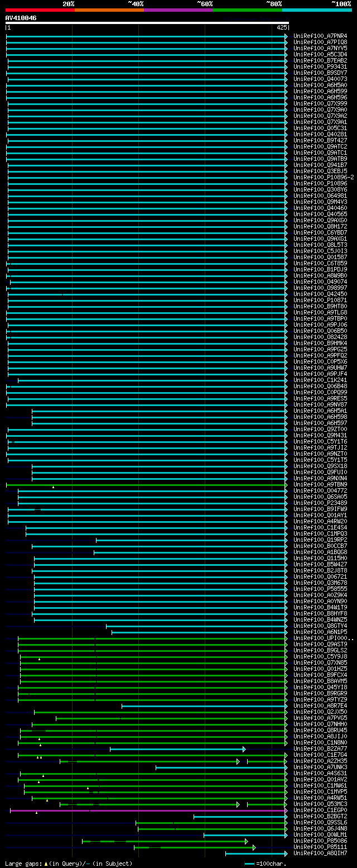The height and width of the screenshot is (868, 357).
Task: Open hit UniRef100_UPI000..
Action: pyautogui.click(x=324, y=638)
